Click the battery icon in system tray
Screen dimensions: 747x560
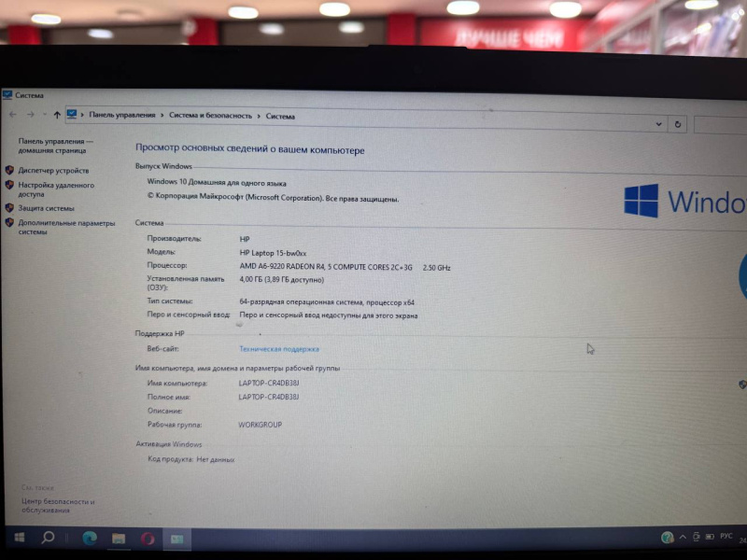[x=710, y=537]
